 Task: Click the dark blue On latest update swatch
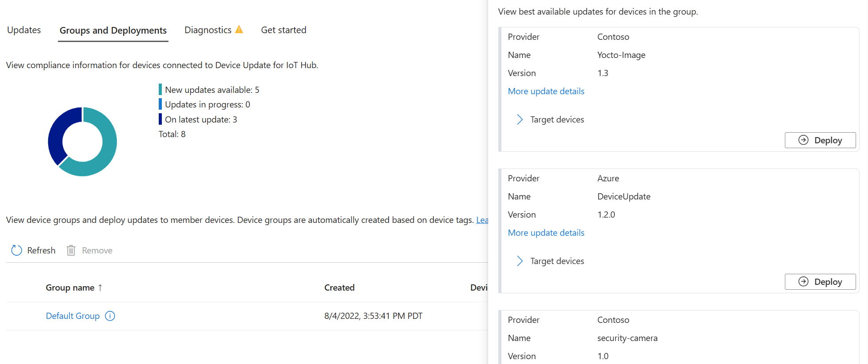click(160, 119)
